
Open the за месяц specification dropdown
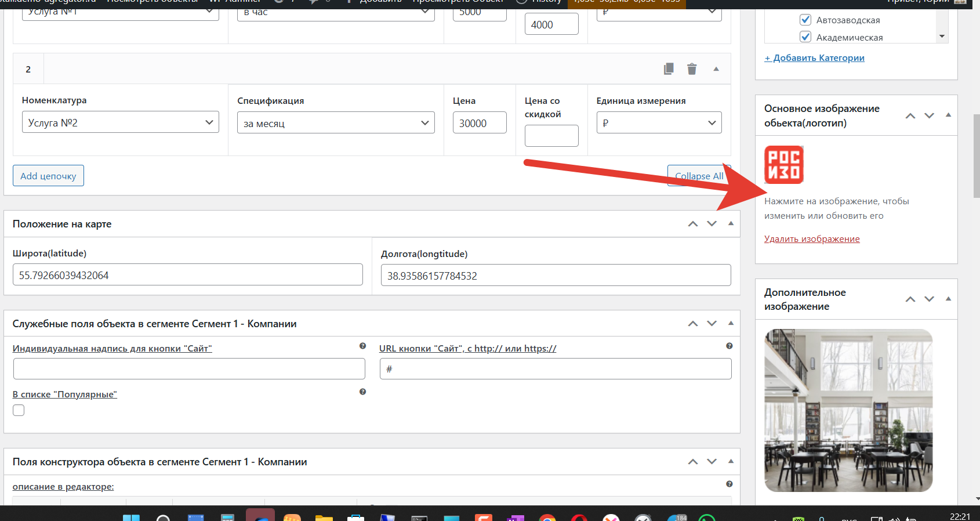tap(336, 123)
